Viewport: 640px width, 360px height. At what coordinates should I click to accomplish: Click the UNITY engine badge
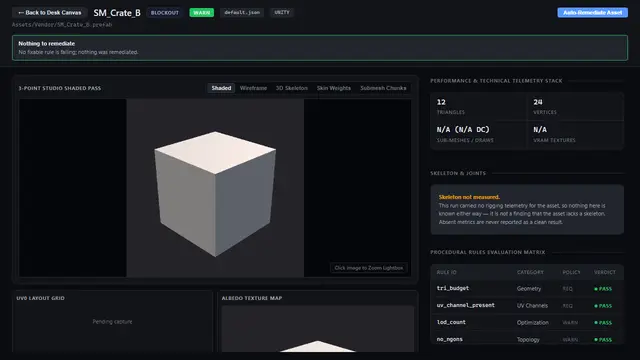[282, 13]
